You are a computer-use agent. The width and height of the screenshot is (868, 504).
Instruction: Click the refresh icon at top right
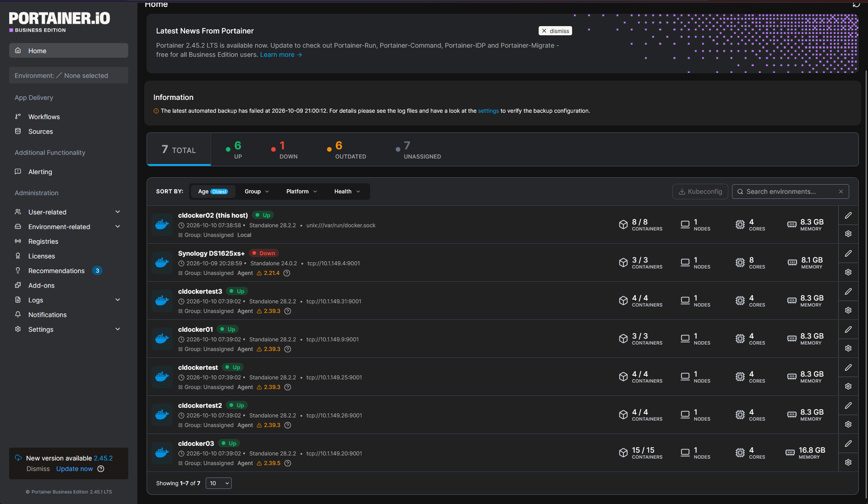tap(856, 4)
